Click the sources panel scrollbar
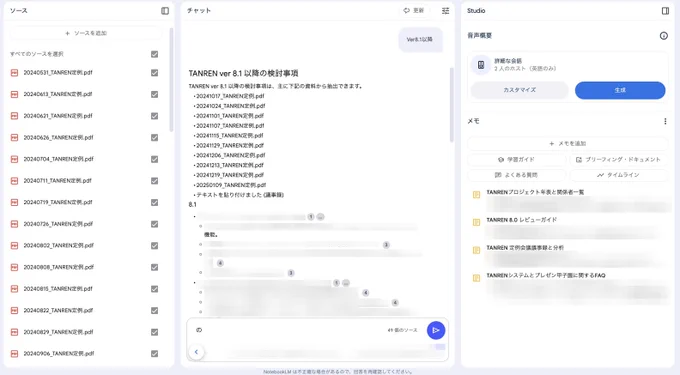 pos(171,80)
